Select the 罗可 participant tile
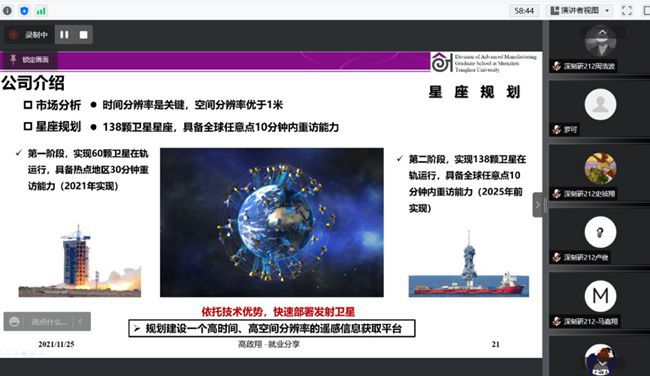Viewport: 650px width, 376px height. pyautogui.click(x=599, y=109)
